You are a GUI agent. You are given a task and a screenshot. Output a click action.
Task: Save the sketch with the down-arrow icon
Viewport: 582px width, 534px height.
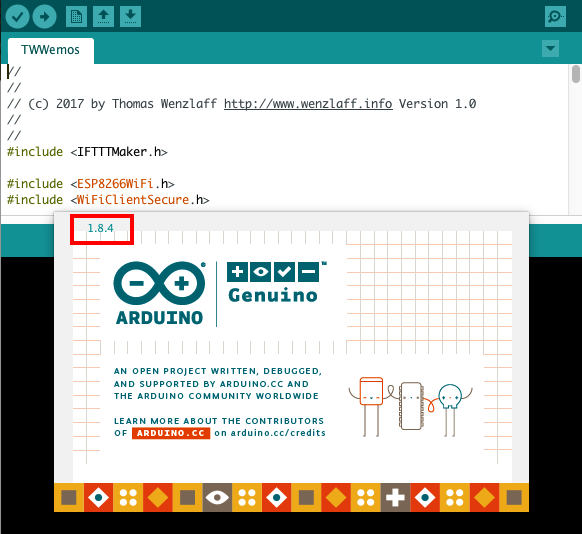[x=130, y=16]
